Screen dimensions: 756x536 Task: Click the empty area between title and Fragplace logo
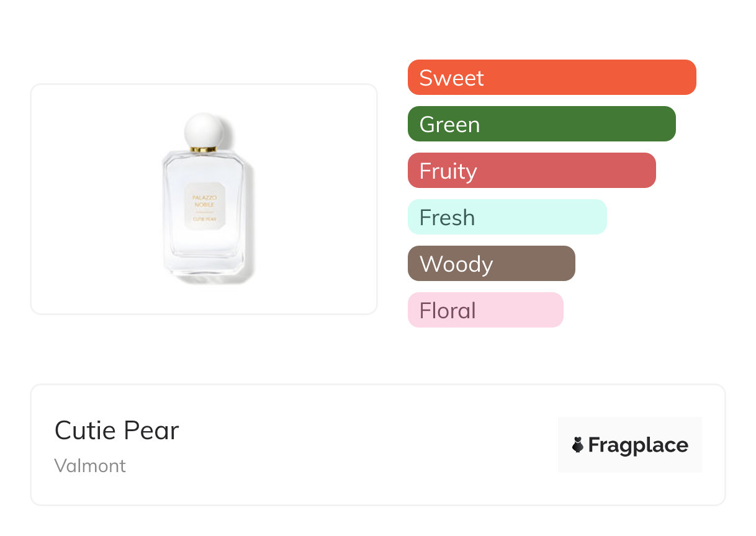click(366, 445)
